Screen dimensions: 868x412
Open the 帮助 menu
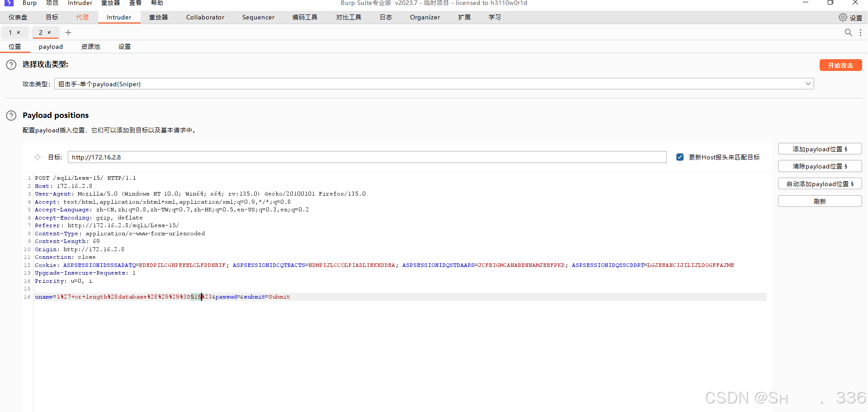pyautogui.click(x=157, y=3)
